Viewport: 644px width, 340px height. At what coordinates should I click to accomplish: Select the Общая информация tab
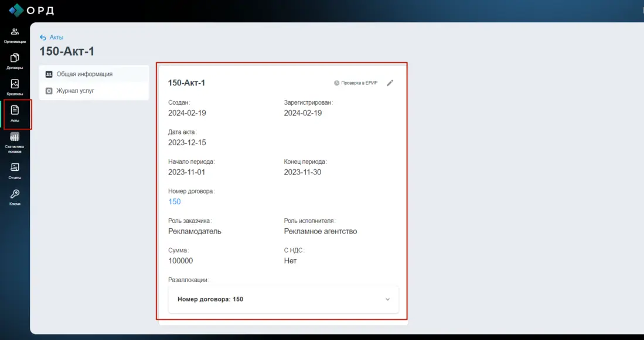pos(94,74)
